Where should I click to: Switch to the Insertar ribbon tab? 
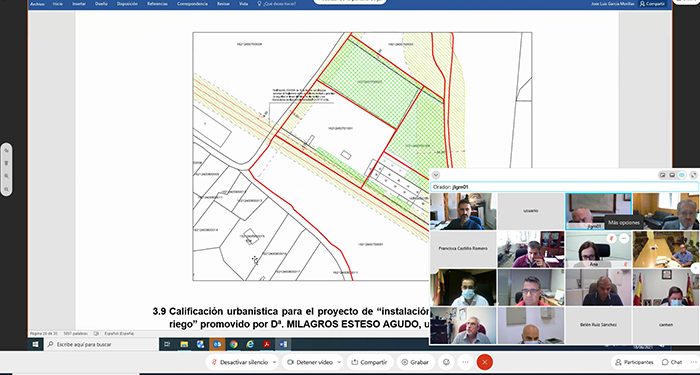click(x=79, y=4)
